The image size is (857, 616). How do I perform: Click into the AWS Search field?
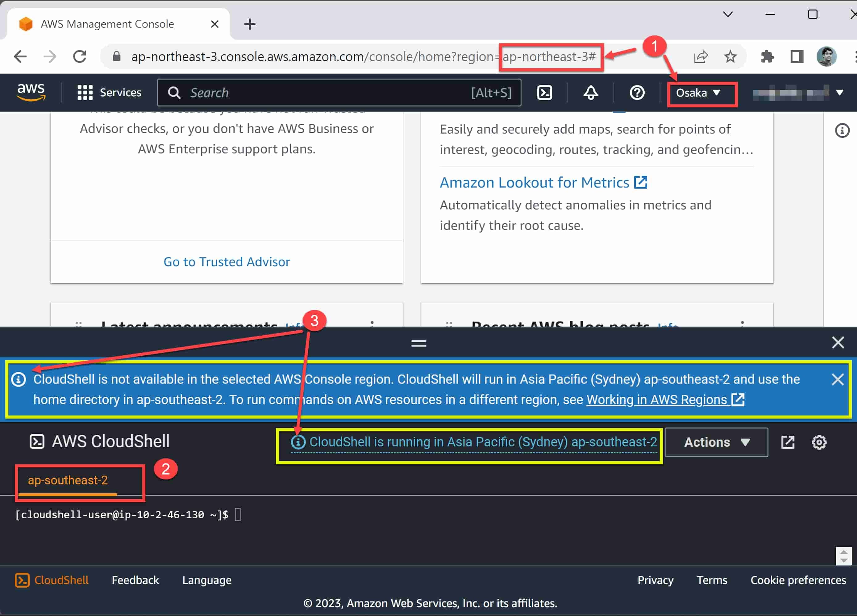(x=339, y=93)
